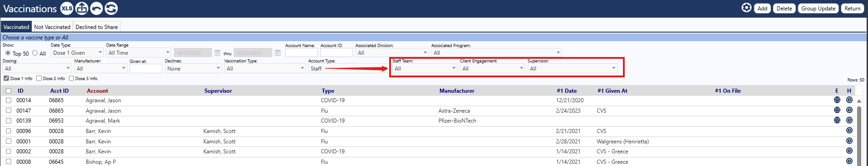Image resolution: width=868 pixels, height=166 pixels.
Task: Check the row checkbox for record 00147
Action: coord(9,110)
